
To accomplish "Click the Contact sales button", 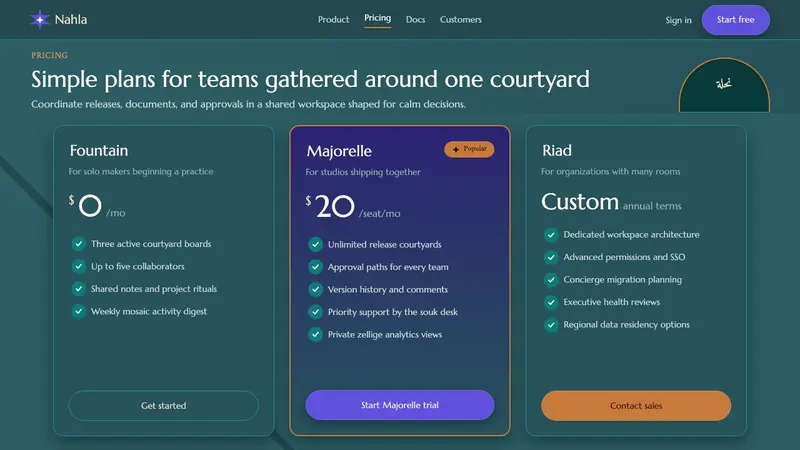I will pyautogui.click(x=636, y=406).
